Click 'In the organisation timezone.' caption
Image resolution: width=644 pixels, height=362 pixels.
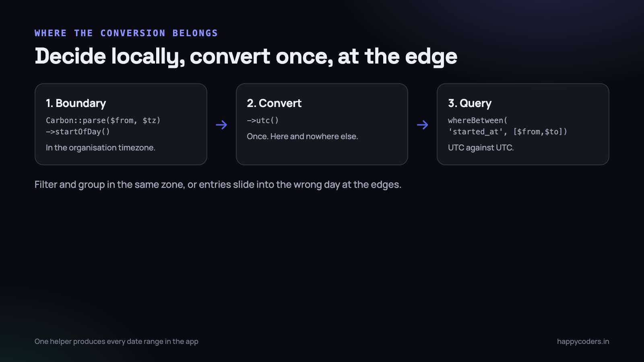coord(101,148)
